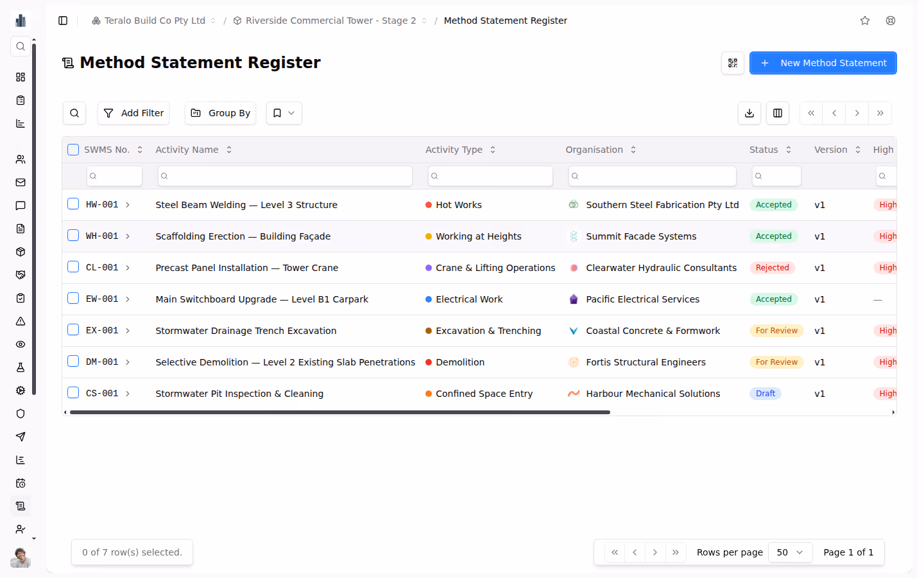Viewport: 924px width, 578px height.
Task: Open the package box icon in sidebar
Action: (x=21, y=252)
